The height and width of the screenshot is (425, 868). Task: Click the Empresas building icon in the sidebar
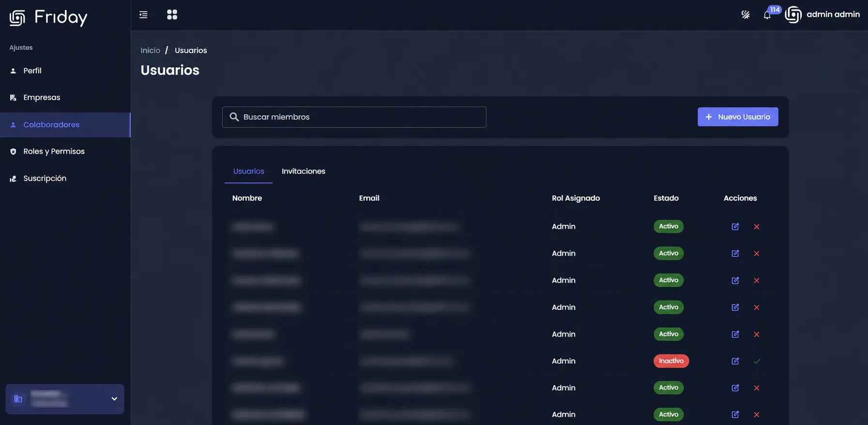click(x=13, y=98)
